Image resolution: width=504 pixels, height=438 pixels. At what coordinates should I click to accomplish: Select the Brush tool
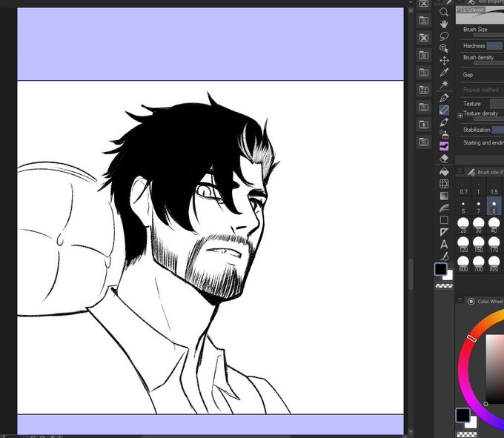pyautogui.click(x=444, y=122)
